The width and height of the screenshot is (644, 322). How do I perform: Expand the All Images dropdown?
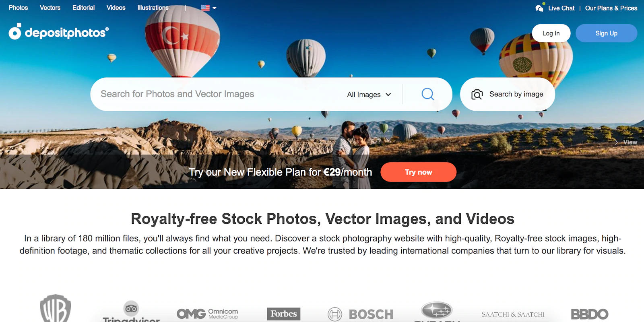pyautogui.click(x=369, y=95)
